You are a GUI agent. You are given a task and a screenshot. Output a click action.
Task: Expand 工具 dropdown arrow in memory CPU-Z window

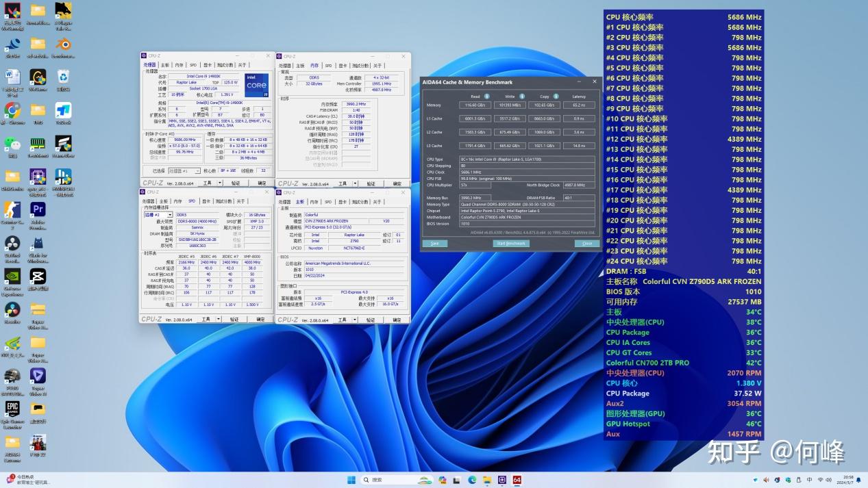point(355,183)
